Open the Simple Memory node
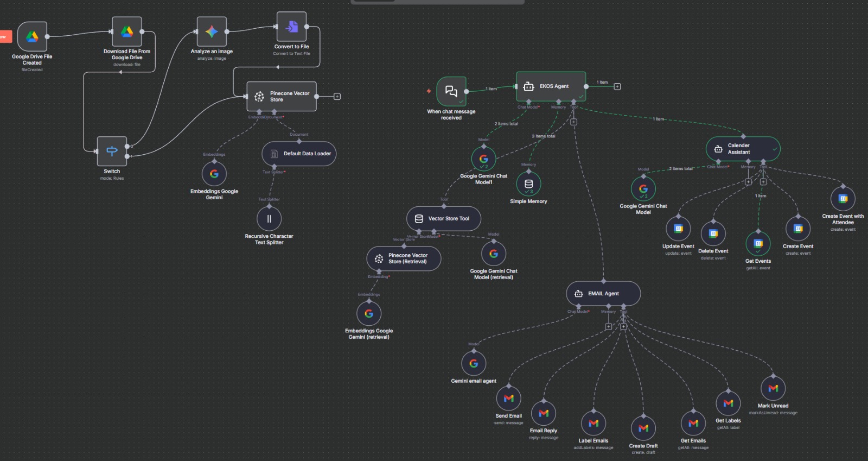The height and width of the screenshot is (461, 868). [528, 184]
